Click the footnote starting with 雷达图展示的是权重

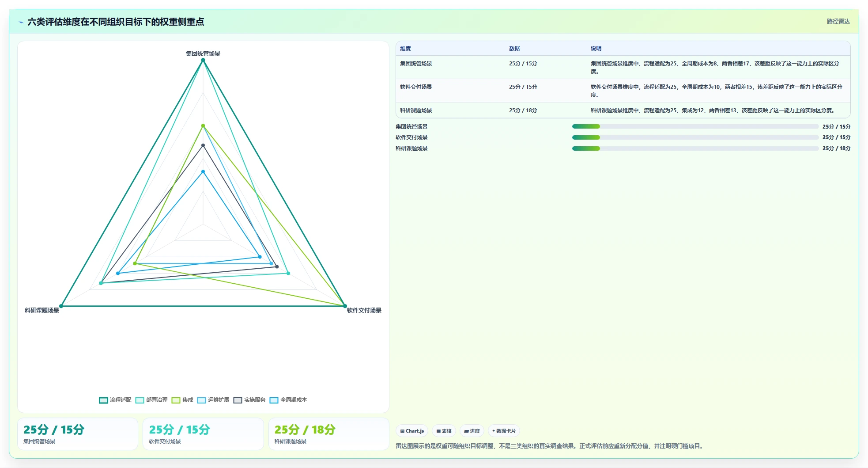550,446
